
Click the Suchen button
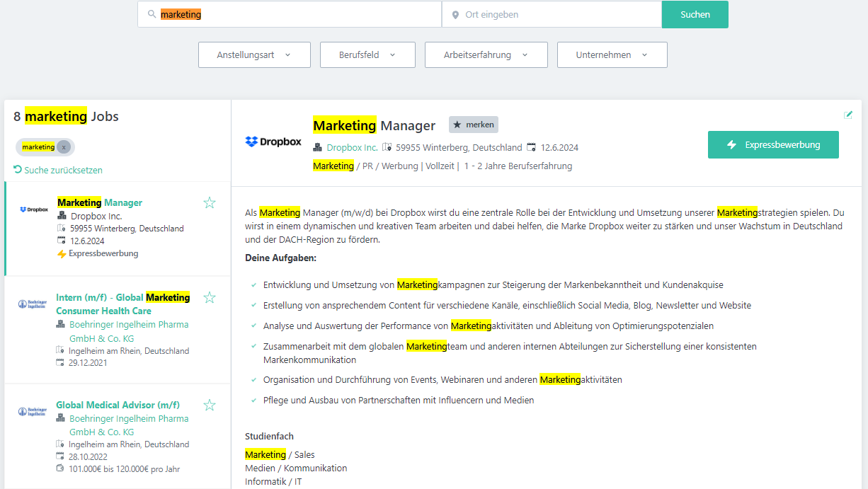[695, 14]
